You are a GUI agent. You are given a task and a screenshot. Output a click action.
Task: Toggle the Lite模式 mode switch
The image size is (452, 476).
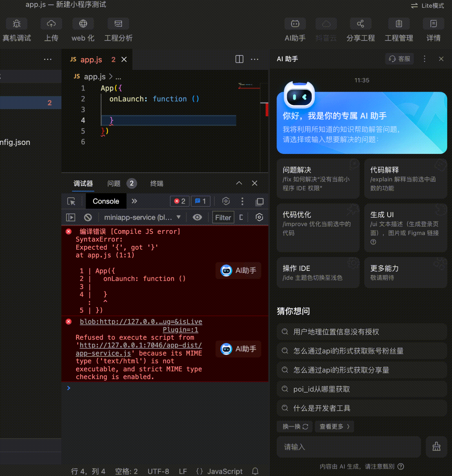tap(427, 6)
